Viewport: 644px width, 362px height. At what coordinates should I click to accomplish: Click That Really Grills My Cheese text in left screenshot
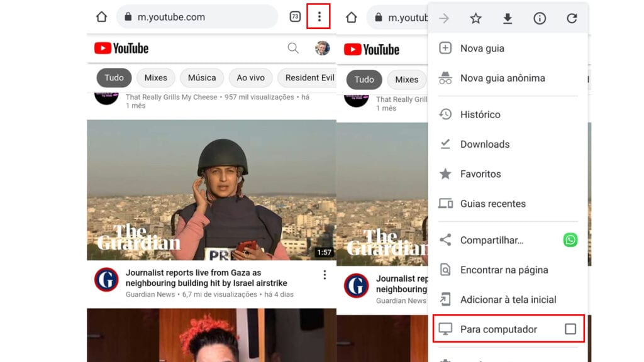click(x=171, y=97)
